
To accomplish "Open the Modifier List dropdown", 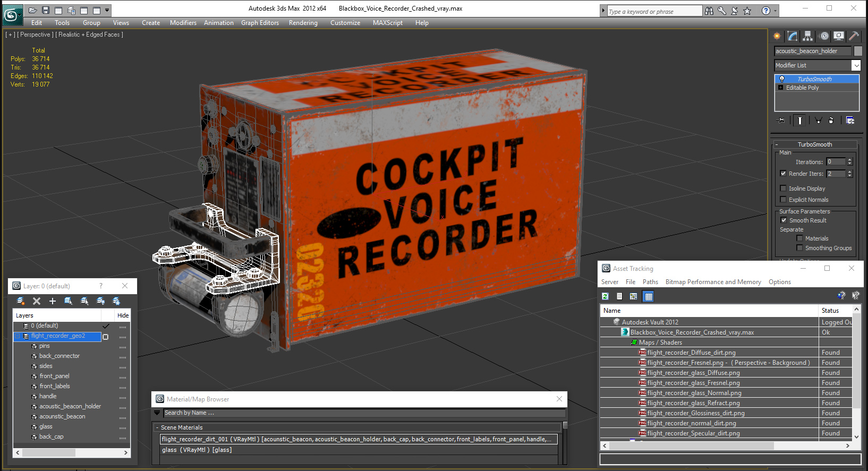I will click(856, 65).
